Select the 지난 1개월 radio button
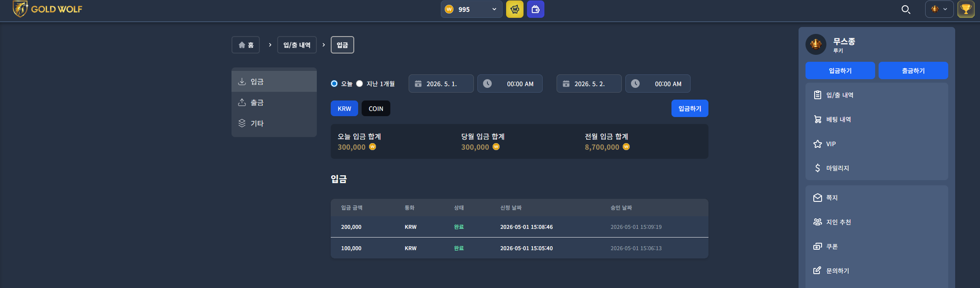 click(359, 84)
